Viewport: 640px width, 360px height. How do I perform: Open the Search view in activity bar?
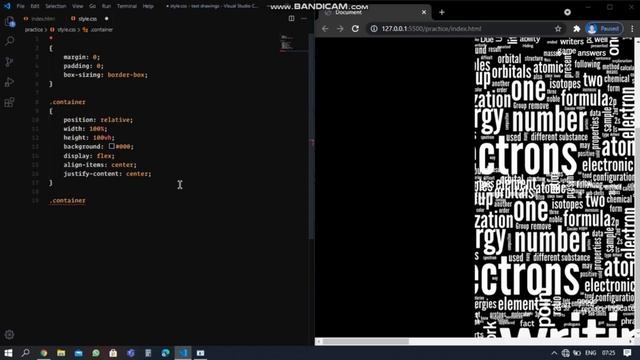click(9, 41)
